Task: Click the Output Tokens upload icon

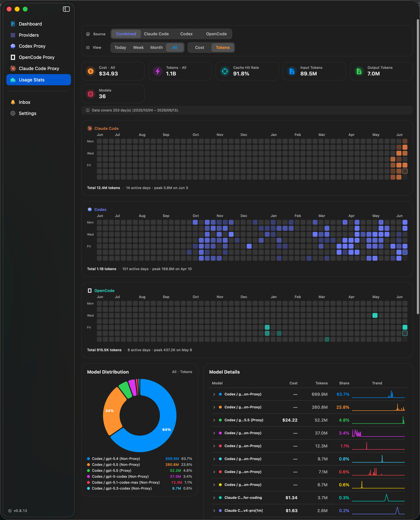Action: 359,71
